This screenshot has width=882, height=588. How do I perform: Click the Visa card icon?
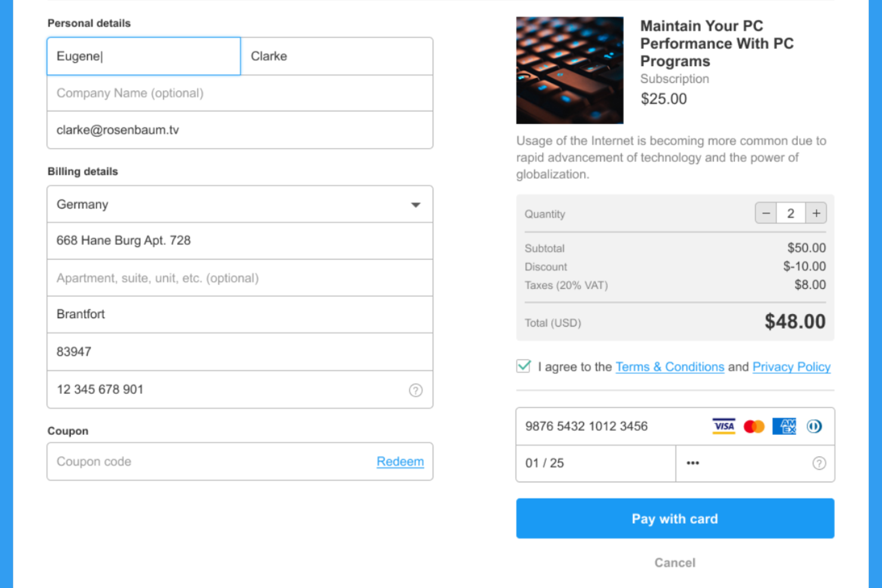723,426
